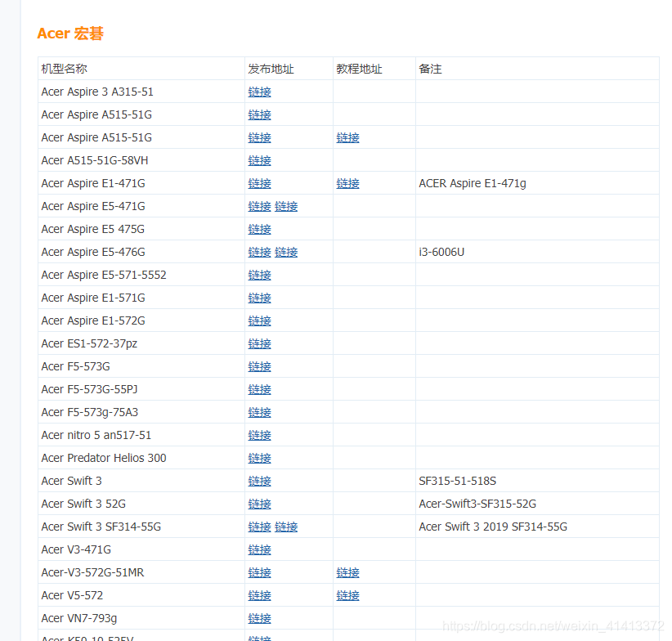Open release link for Acer-V3-572G-51MR
The width and height of the screenshot is (672, 641).
coord(259,572)
